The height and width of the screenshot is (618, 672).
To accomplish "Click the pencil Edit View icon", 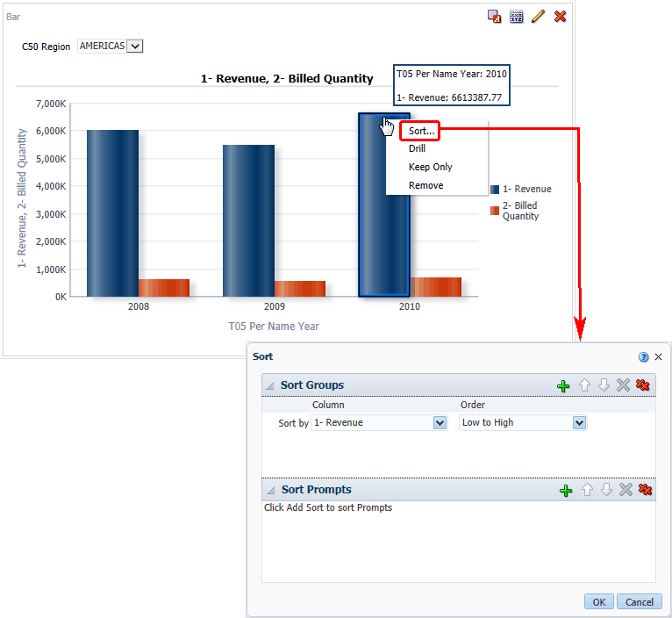I will pyautogui.click(x=539, y=17).
